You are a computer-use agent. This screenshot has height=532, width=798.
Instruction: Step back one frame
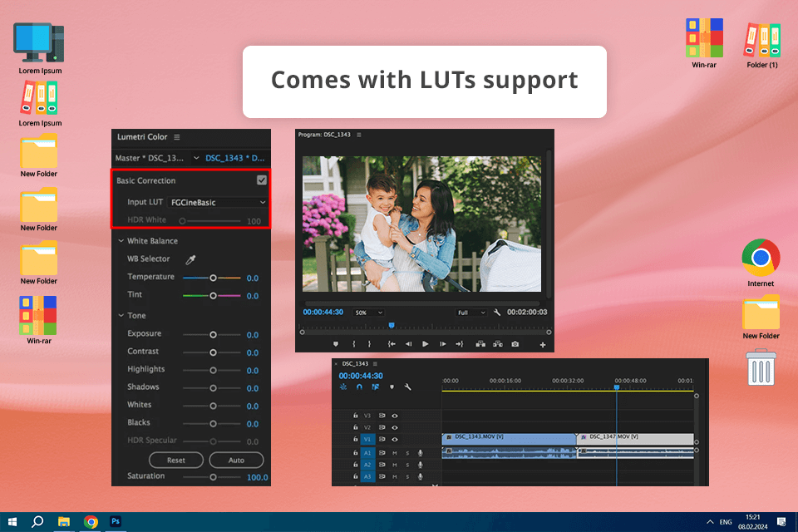[x=408, y=344]
